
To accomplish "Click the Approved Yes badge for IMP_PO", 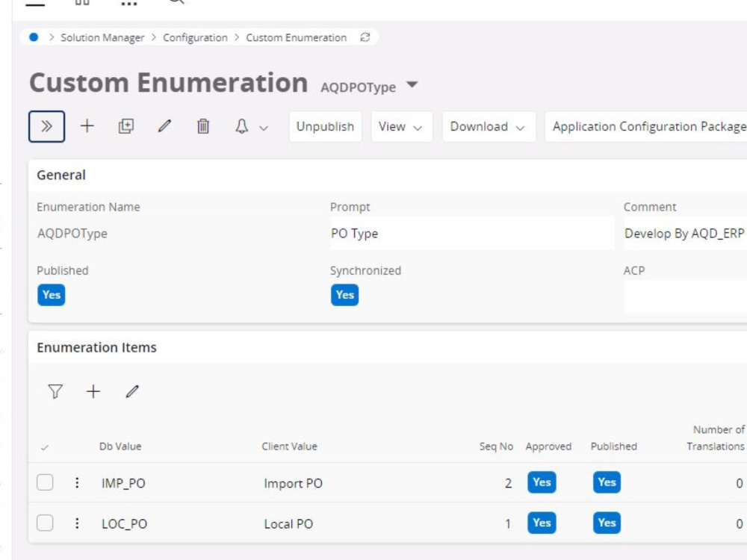I will pyautogui.click(x=542, y=482).
